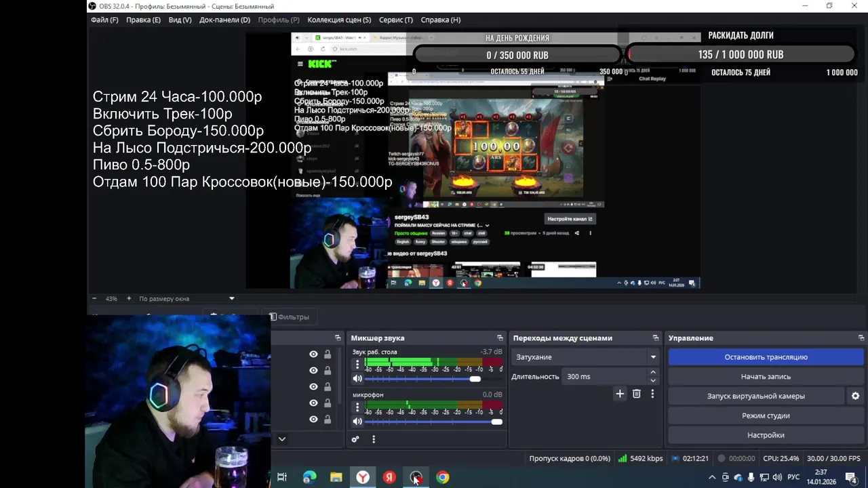The height and width of the screenshot is (488, 868).
Task: Click the '5492 kbps' bitrate status
Action: (646, 458)
